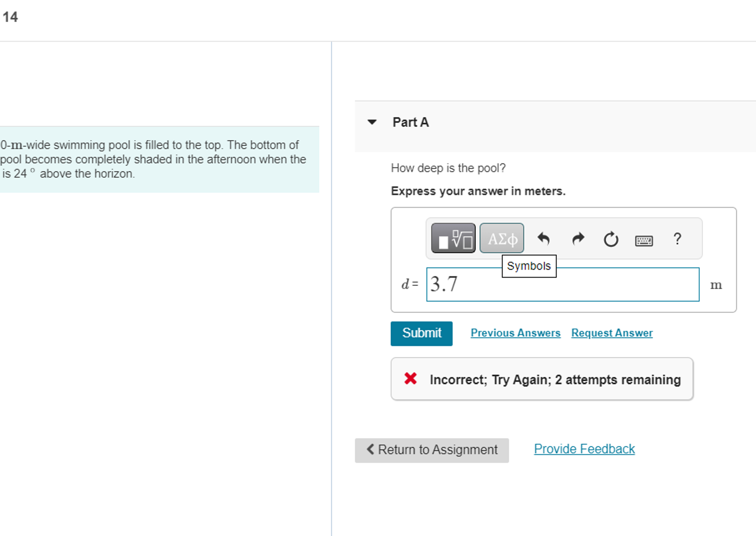Click Request Answer

[611, 333]
